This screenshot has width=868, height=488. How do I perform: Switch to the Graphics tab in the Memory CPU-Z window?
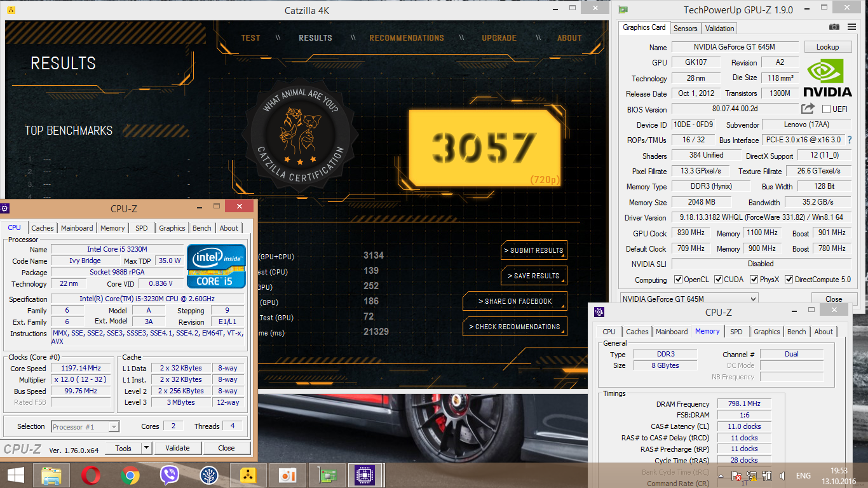coord(767,332)
